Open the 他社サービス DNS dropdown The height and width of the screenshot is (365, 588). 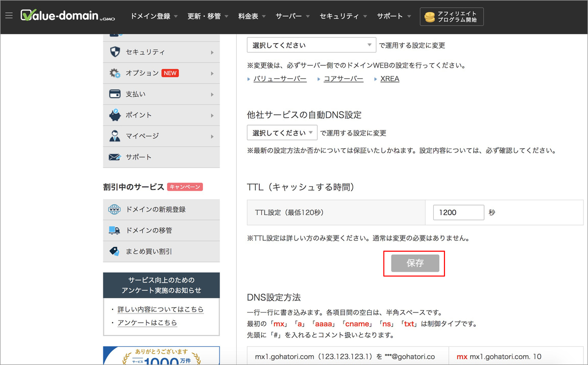(282, 133)
